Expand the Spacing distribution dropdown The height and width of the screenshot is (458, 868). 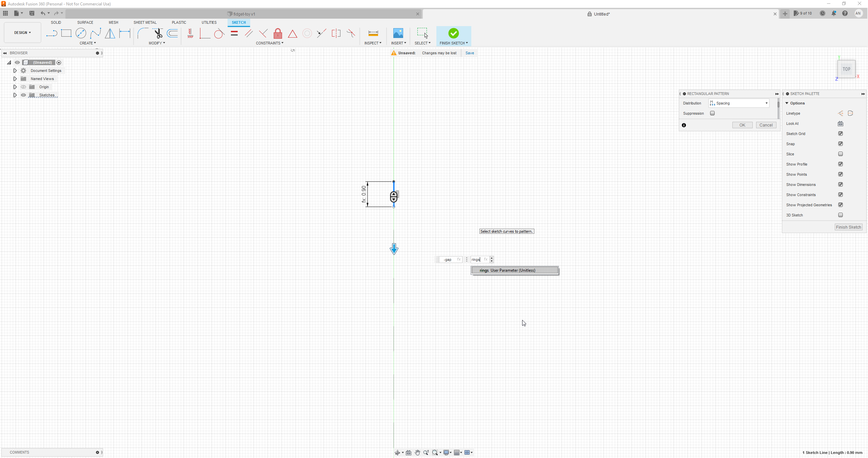(x=766, y=103)
